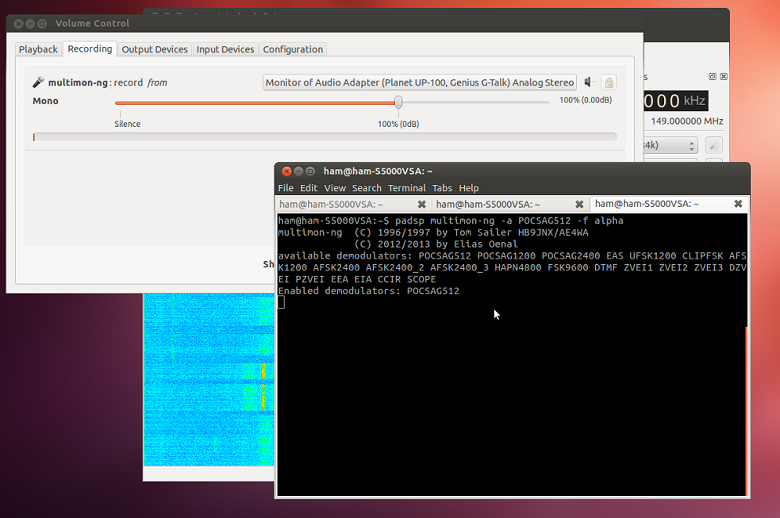
Task: Open Monitor of Audio Adapter source selector
Action: click(x=420, y=83)
